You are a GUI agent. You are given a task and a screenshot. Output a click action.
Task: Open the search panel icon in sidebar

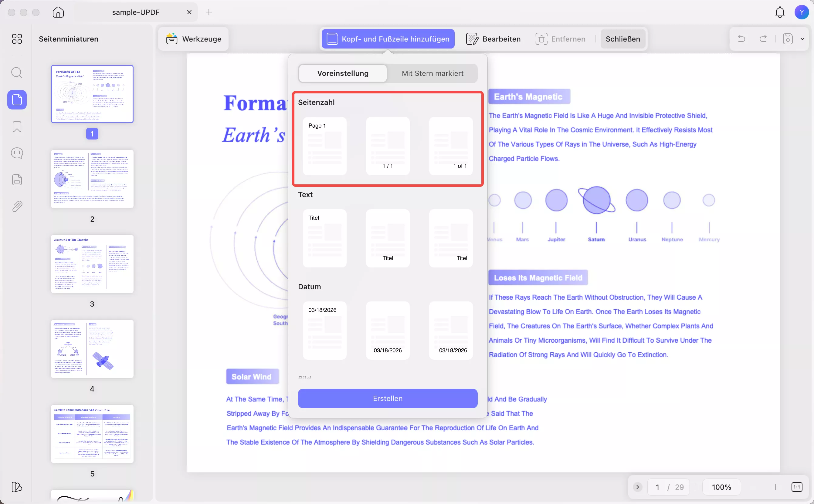click(17, 72)
